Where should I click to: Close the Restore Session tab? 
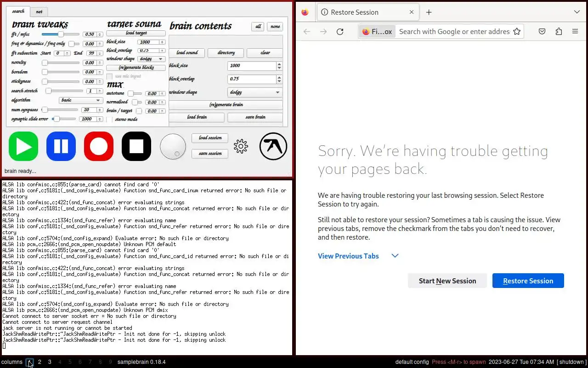tap(412, 12)
